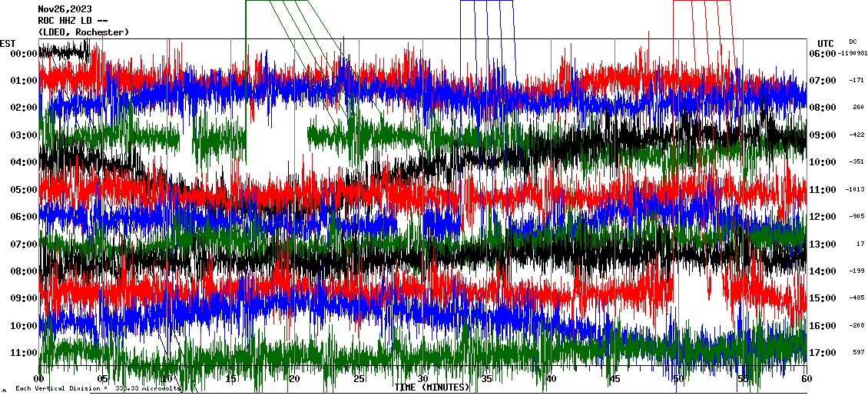The width and height of the screenshot is (868, 399).
Task: Click the DC column header
Action: (853, 42)
